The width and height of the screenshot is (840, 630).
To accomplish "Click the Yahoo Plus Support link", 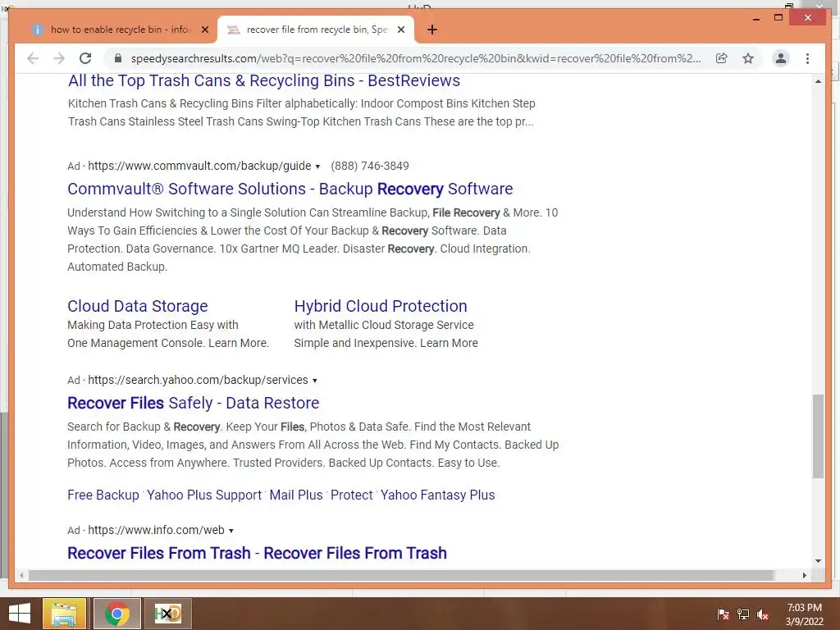I will click(x=204, y=495).
